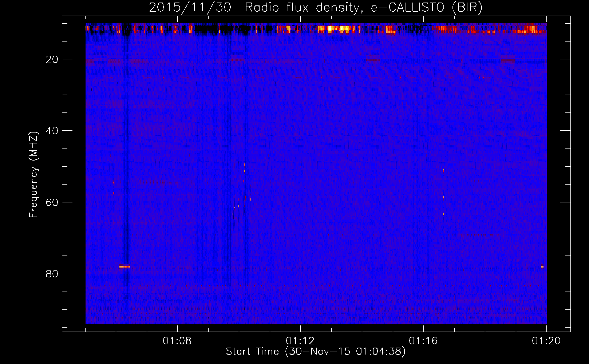The image size is (589, 364).
Task: Click the 'Start Time (30-Nov-15 01:04:38)' label
Action: point(316,352)
